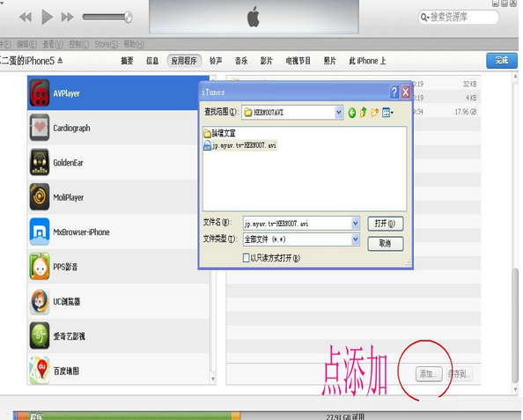
Task: Click the fast forward next button
Action: [x=68, y=17]
